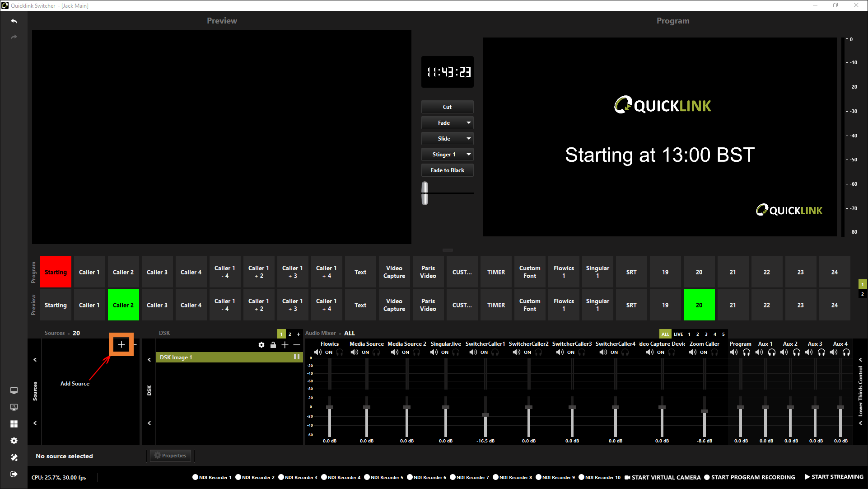
Task: Select audio mixer tab 3
Action: [x=706, y=334]
